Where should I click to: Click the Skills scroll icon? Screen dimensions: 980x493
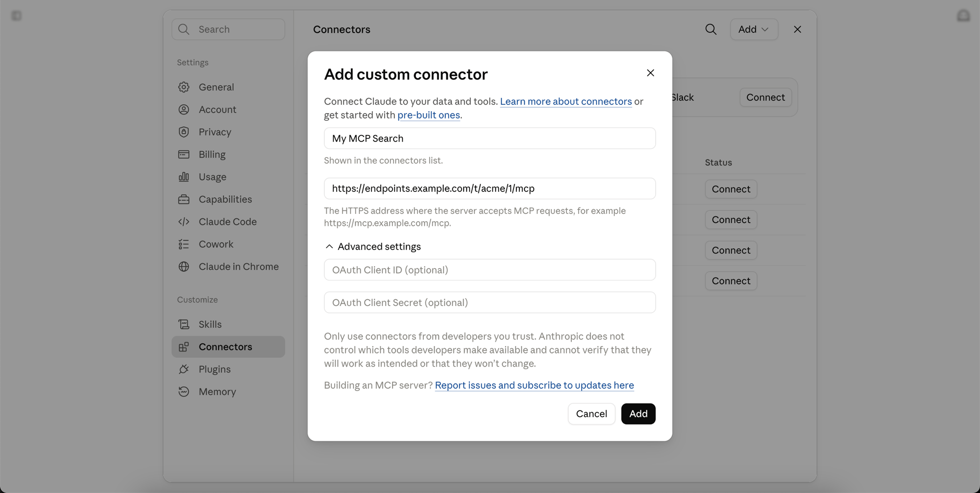[x=184, y=324]
